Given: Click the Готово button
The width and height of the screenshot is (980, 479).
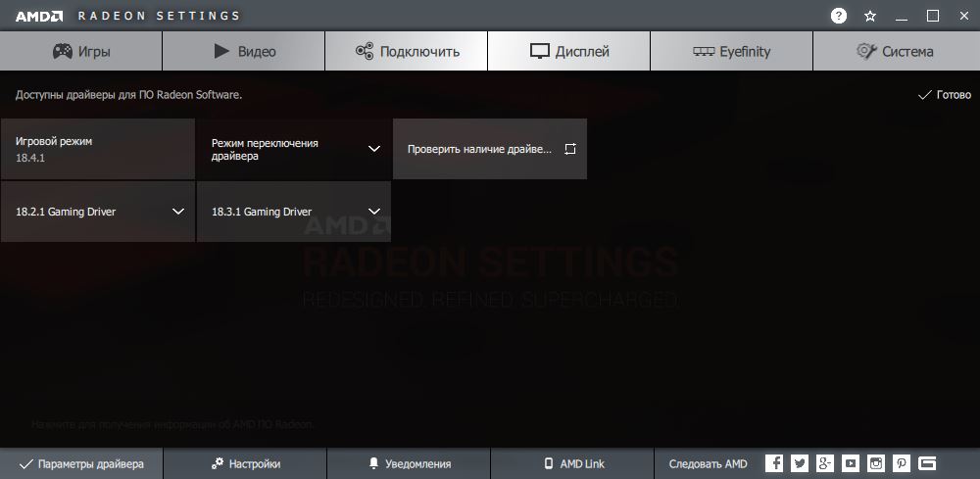Looking at the screenshot, I should (x=945, y=95).
